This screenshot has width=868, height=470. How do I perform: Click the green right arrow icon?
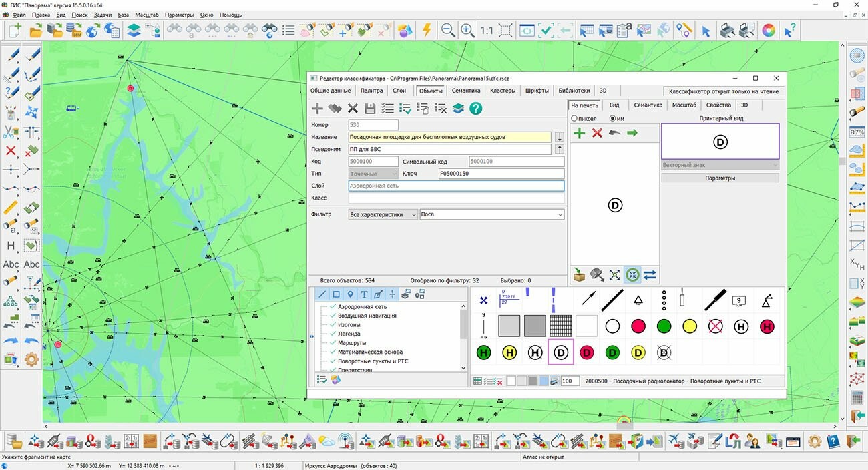tap(632, 133)
